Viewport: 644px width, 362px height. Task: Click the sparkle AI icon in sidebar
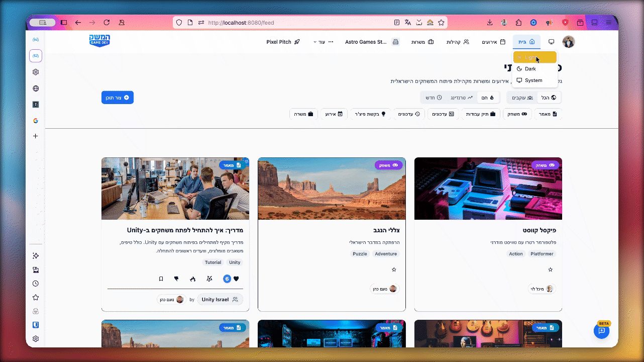click(36, 256)
